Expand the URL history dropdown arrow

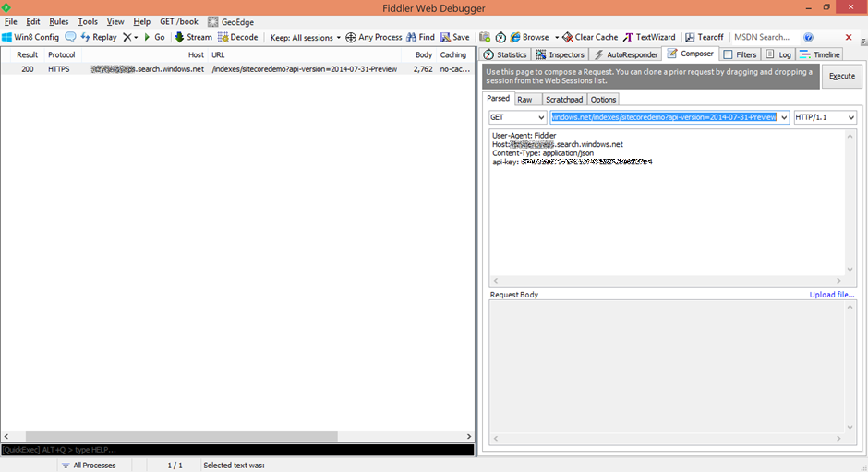[x=784, y=117]
